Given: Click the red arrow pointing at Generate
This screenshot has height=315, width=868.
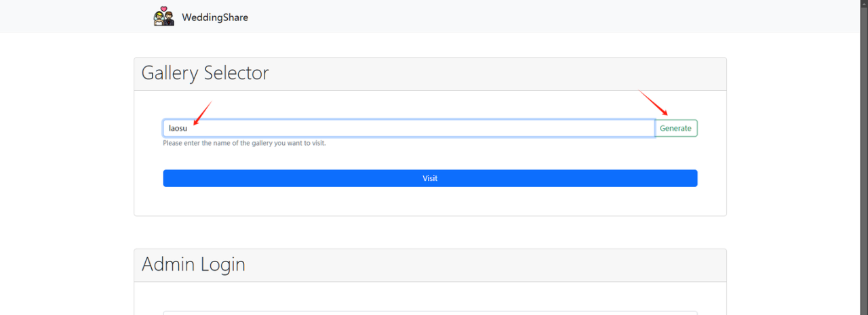Looking at the screenshot, I should point(654,103).
